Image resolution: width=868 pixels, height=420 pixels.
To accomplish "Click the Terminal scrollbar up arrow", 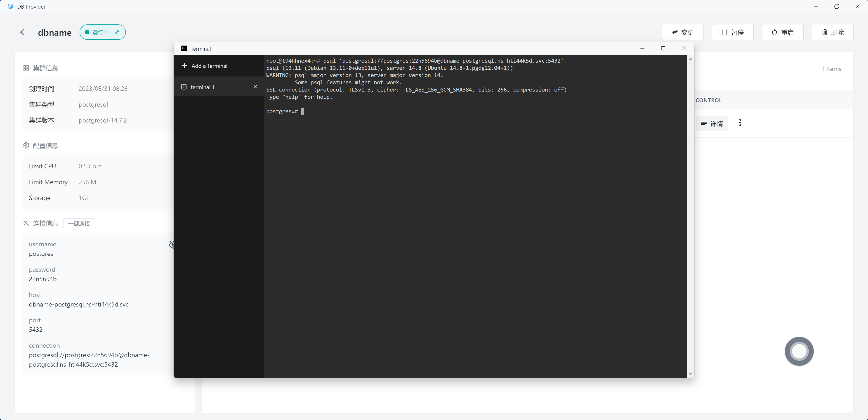I will 690,59.
